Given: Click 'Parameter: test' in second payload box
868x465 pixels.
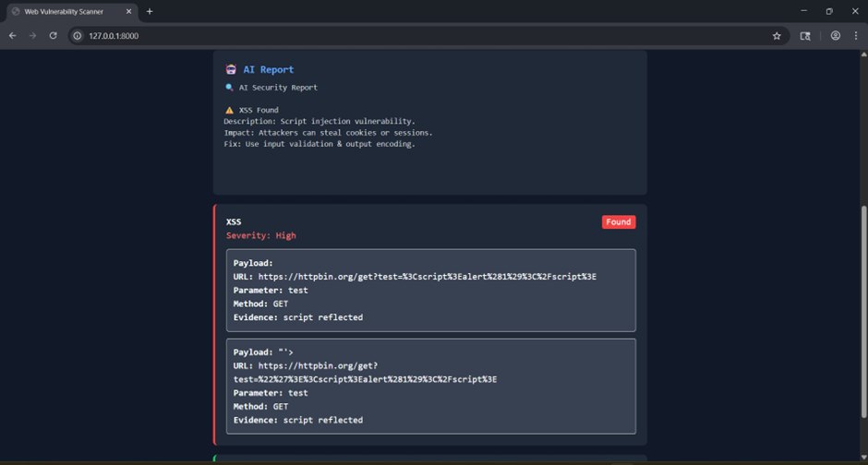Looking at the screenshot, I should (x=271, y=393).
